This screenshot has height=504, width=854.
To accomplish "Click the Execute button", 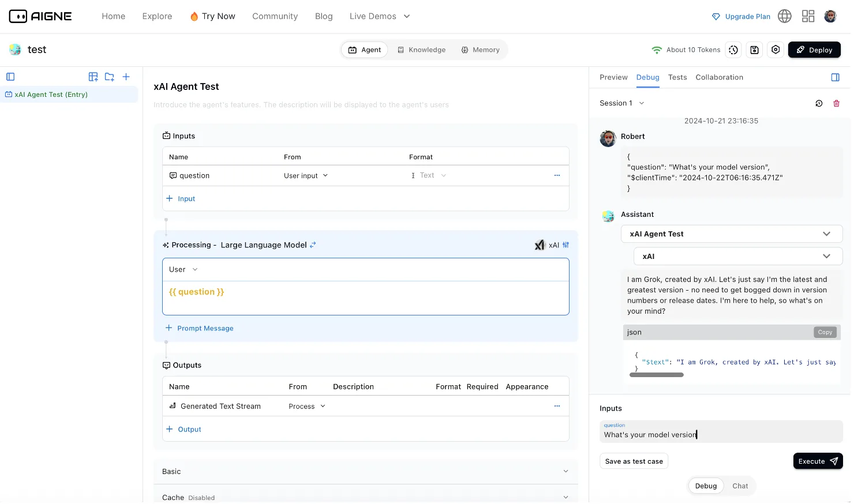I will 818,461.
